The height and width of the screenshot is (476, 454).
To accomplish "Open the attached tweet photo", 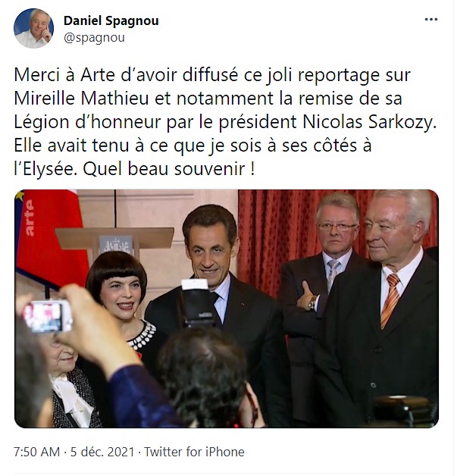I will 227,308.
